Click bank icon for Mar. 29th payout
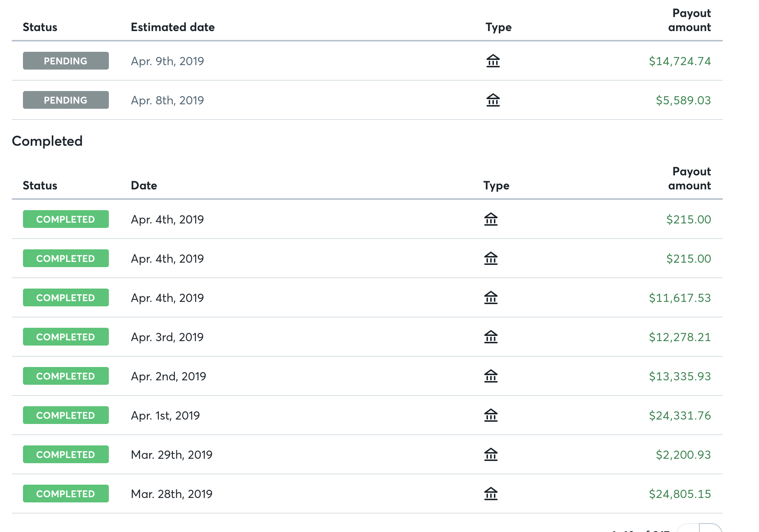Screen dimensions: 759x532 [x=491, y=454]
